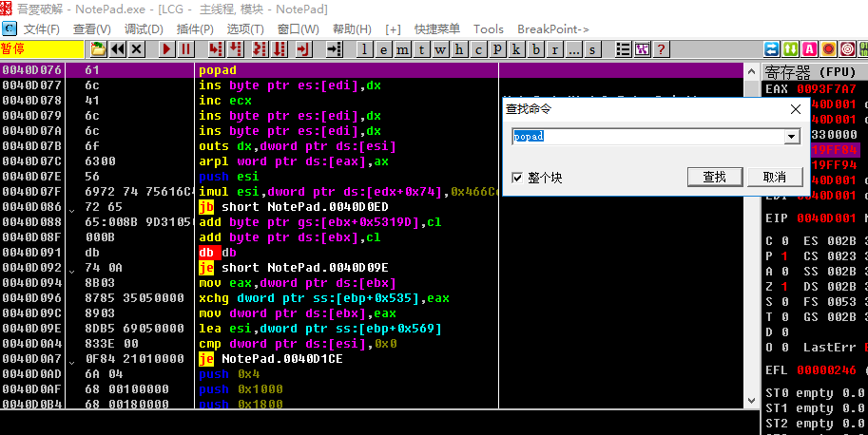Click the Pause execution icon
This screenshot has height=435, width=868.
pyautogui.click(x=185, y=48)
